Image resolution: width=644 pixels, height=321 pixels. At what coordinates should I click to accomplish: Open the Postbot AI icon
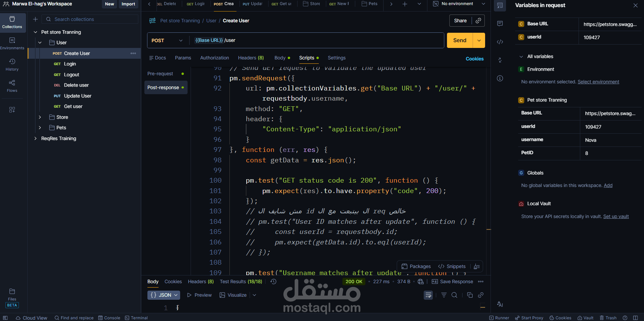tap(500, 304)
